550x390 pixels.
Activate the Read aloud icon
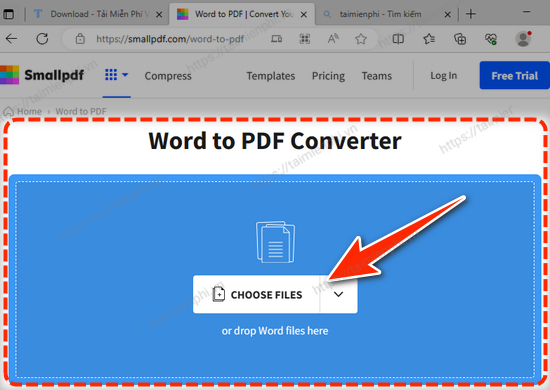pyautogui.click(x=333, y=39)
